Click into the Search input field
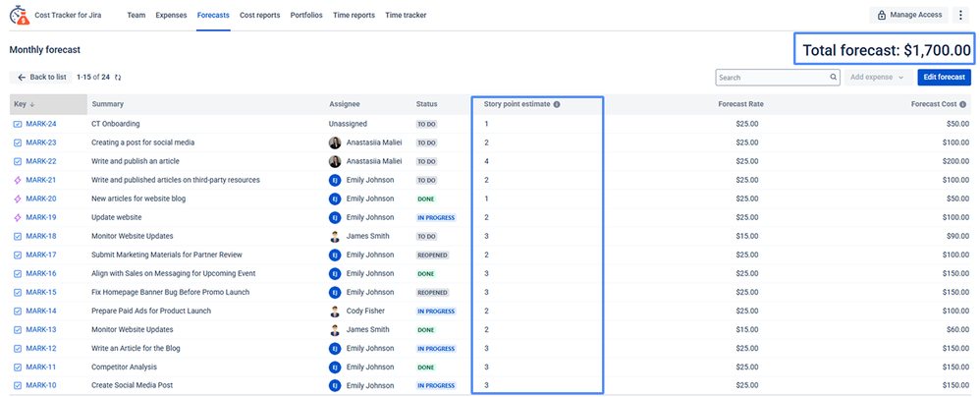The height and width of the screenshot is (397, 980). (x=772, y=77)
